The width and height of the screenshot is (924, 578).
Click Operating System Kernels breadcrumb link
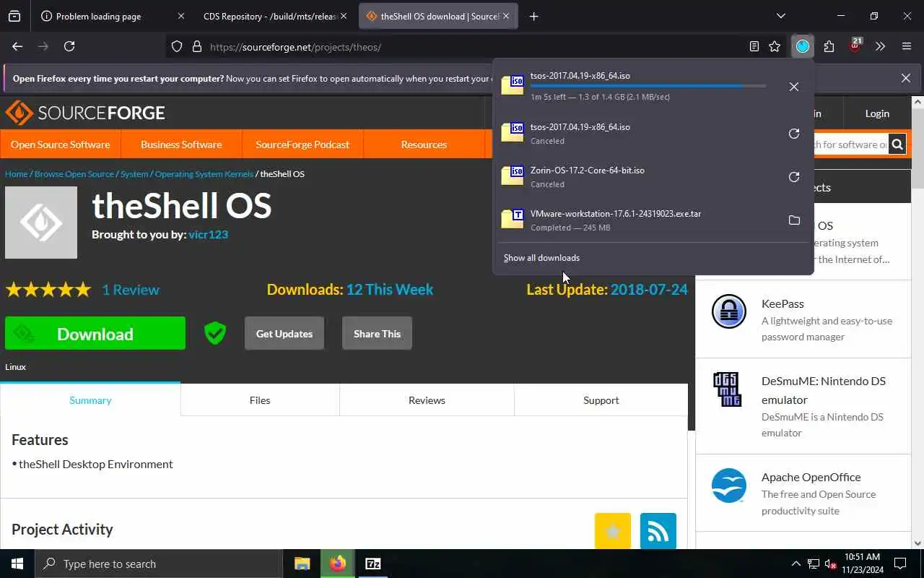[x=204, y=174]
